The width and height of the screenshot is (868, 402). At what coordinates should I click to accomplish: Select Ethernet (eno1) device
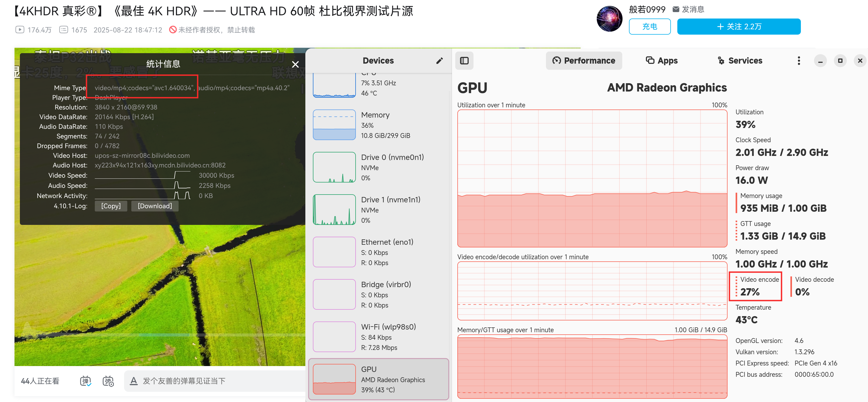point(378,252)
